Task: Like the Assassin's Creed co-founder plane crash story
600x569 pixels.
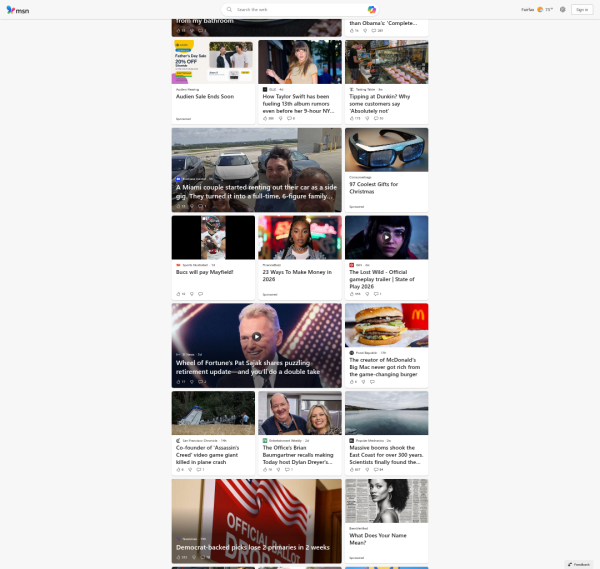Action: [x=178, y=470]
